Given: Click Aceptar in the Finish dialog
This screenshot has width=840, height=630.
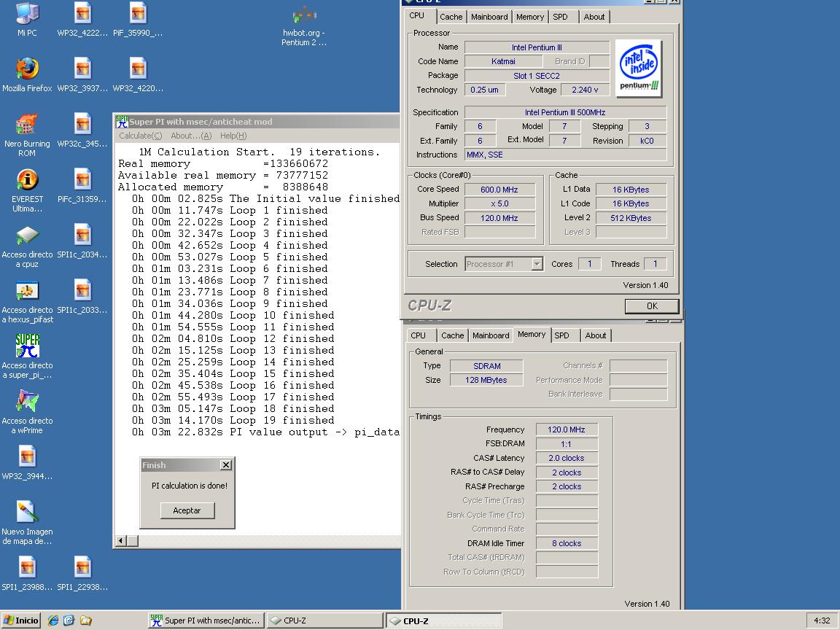Looking at the screenshot, I should pyautogui.click(x=187, y=510).
